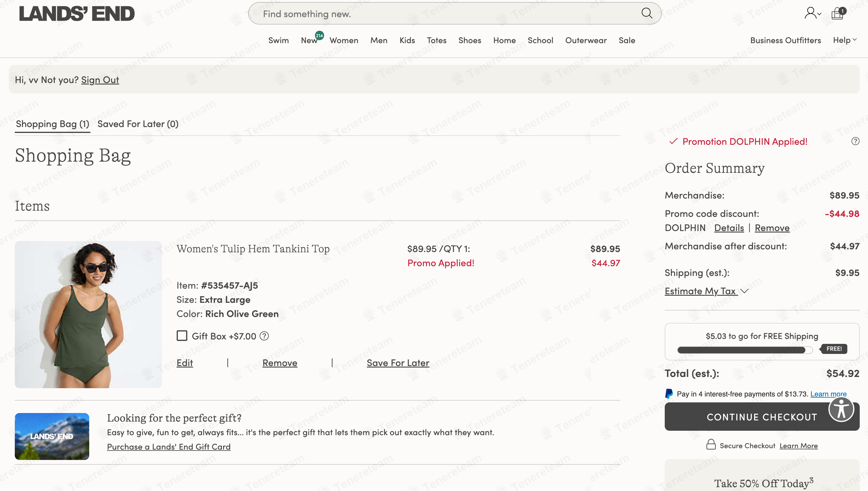This screenshot has width=868, height=491.
Task: Edit the Tankini Top item
Action: tap(185, 363)
